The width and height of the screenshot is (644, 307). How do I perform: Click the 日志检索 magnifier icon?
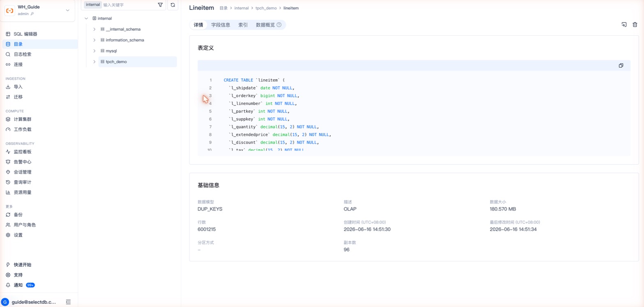8,54
